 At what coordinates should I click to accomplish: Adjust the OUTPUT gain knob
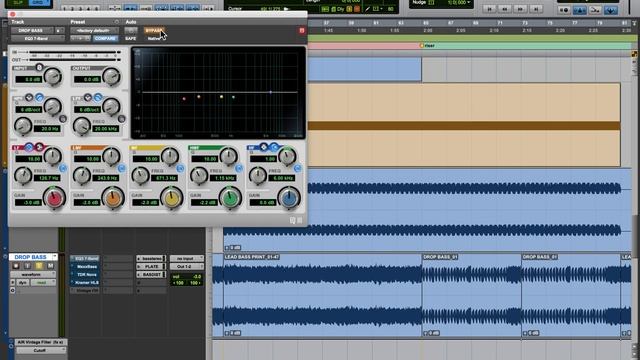[x=111, y=76]
